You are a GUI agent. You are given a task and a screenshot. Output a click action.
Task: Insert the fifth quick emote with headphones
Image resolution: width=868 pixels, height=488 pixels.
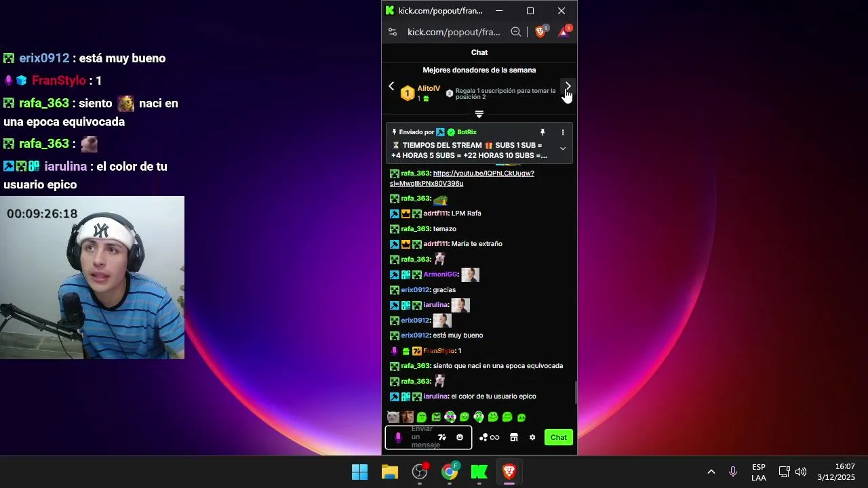coord(450,417)
